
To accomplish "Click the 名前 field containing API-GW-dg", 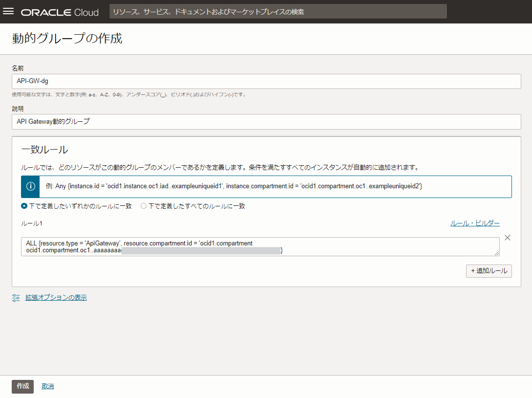I will (x=266, y=81).
